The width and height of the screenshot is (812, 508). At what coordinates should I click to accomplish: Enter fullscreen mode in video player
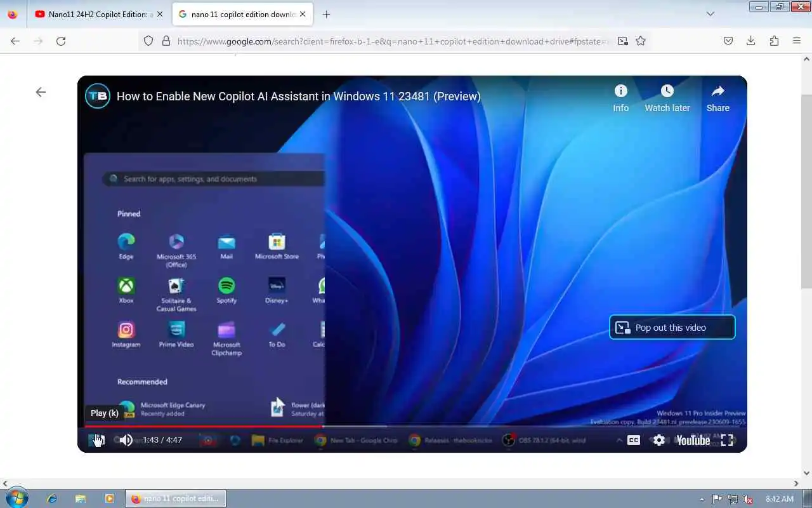point(727,440)
